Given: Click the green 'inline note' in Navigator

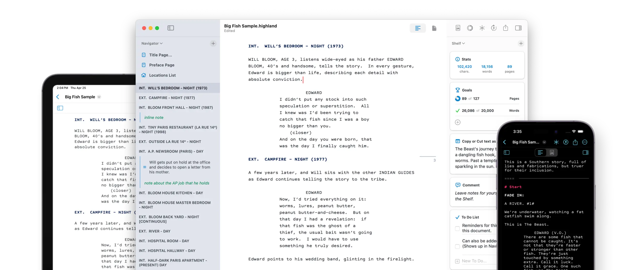Looking at the screenshot, I should point(154,117).
